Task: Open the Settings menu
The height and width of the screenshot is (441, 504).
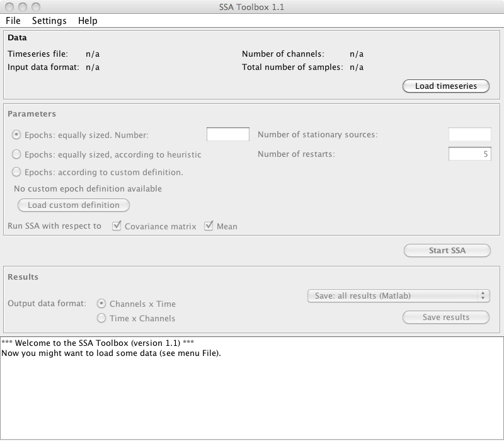Action: click(49, 21)
